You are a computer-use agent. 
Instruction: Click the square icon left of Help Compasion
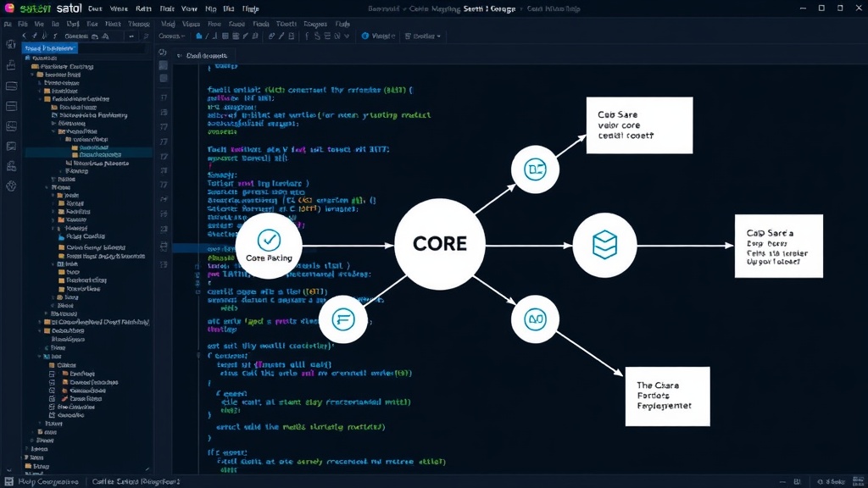(x=8, y=482)
